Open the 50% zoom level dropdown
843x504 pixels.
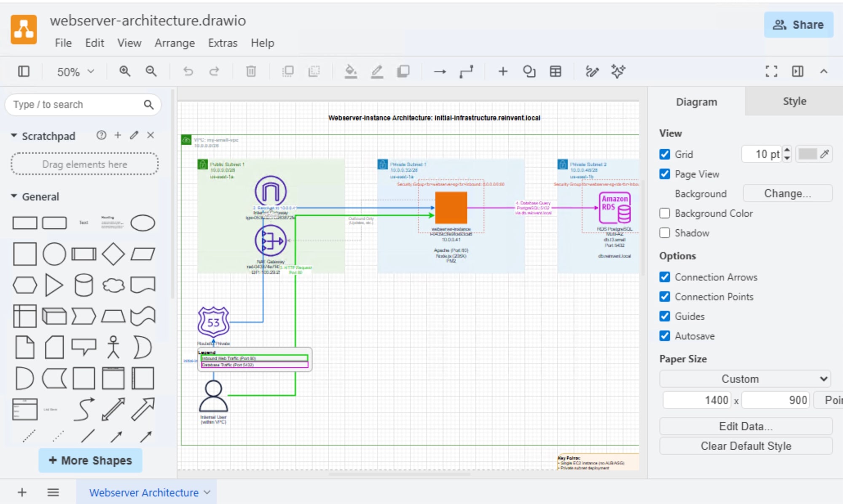(x=75, y=72)
